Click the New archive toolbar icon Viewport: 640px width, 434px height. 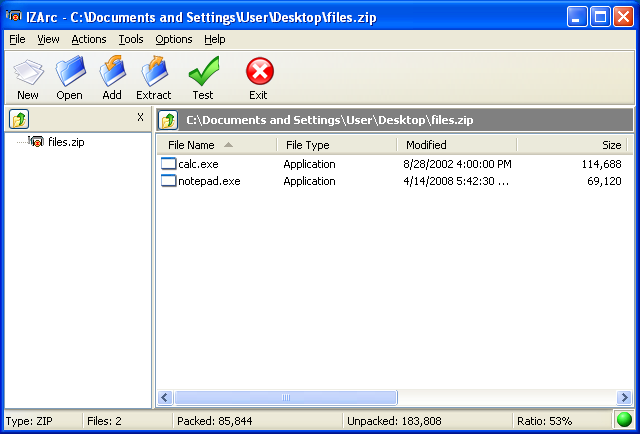[x=28, y=75]
